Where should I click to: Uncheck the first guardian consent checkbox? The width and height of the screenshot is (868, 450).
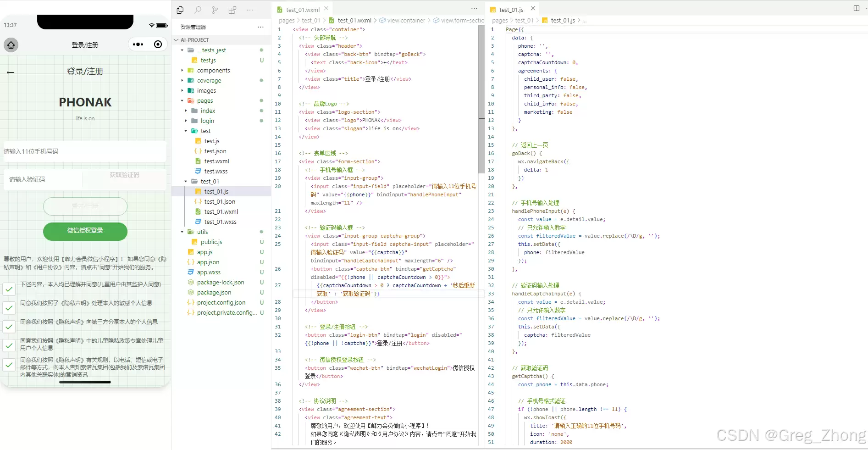pyautogui.click(x=9, y=289)
